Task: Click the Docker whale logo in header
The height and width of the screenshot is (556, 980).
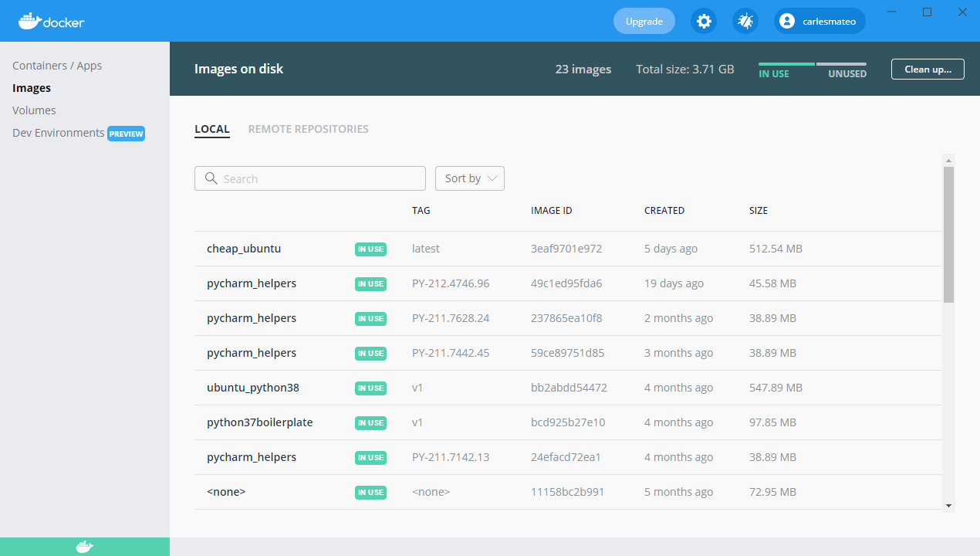Action: click(51, 21)
